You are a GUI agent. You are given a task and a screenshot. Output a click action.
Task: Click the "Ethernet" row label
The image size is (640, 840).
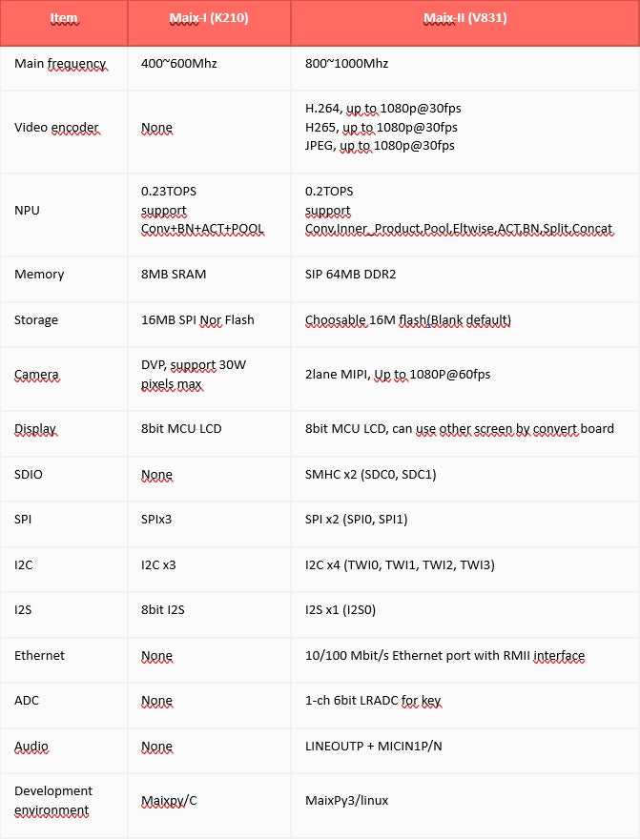tap(39, 656)
